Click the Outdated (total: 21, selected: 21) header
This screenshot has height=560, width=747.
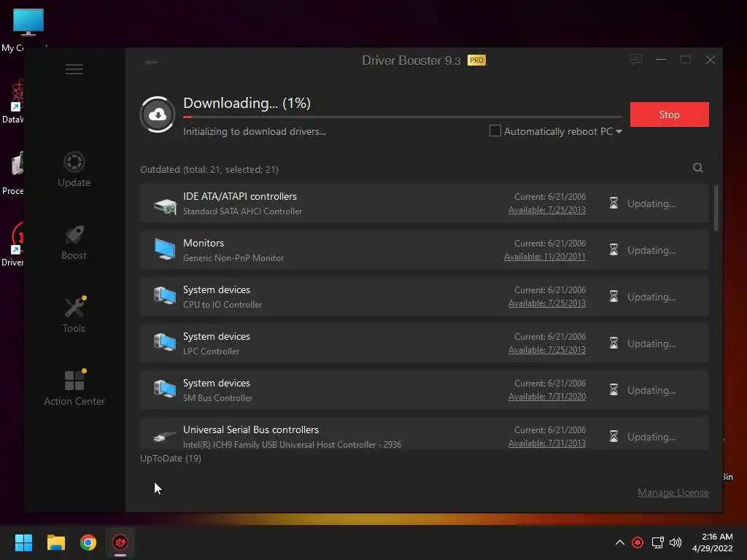(209, 169)
